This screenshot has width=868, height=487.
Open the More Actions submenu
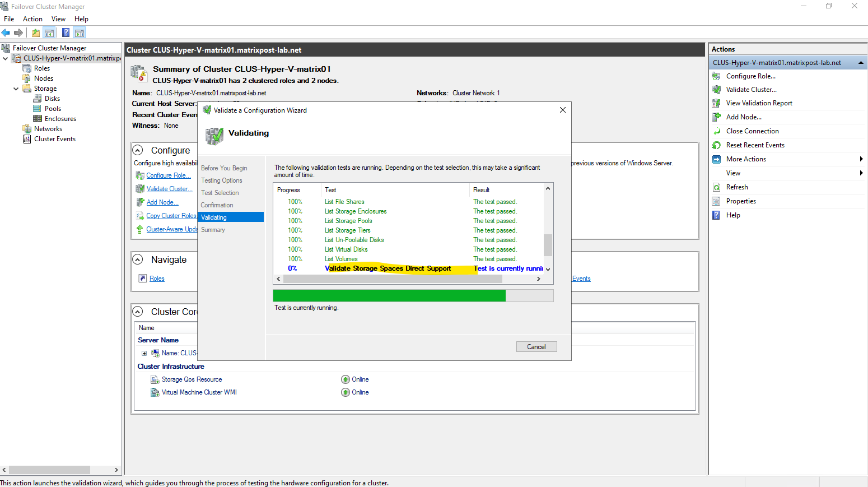tap(746, 159)
